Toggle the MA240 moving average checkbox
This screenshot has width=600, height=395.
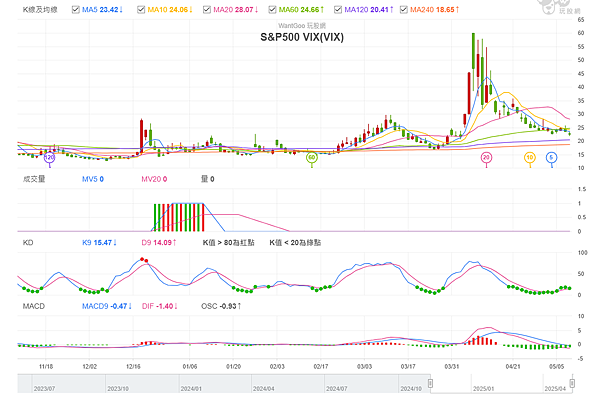click(403, 10)
